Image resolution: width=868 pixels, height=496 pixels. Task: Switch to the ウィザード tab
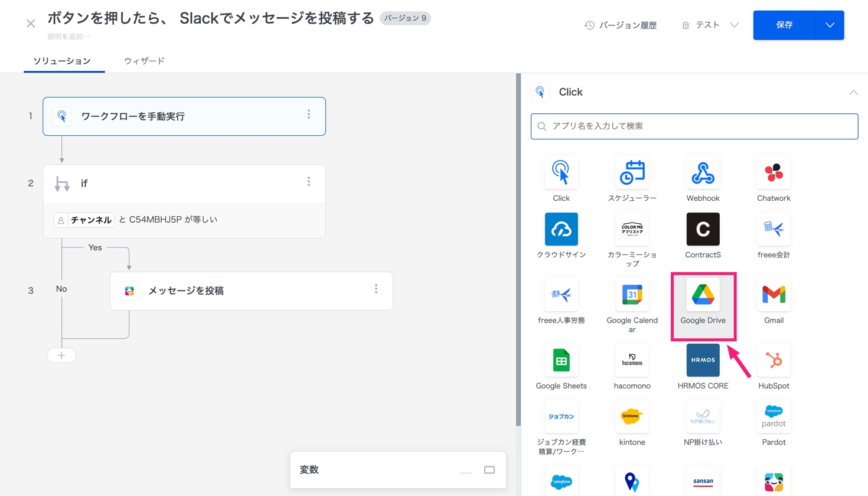coord(144,61)
